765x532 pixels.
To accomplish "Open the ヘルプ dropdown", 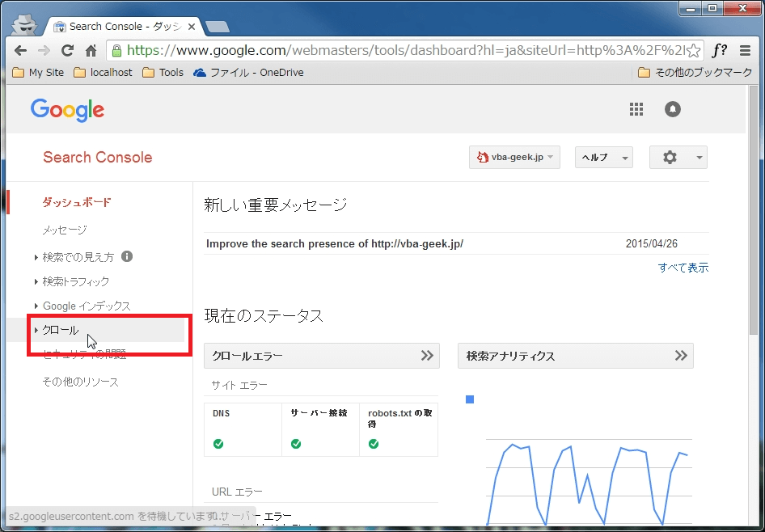I will point(603,157).
